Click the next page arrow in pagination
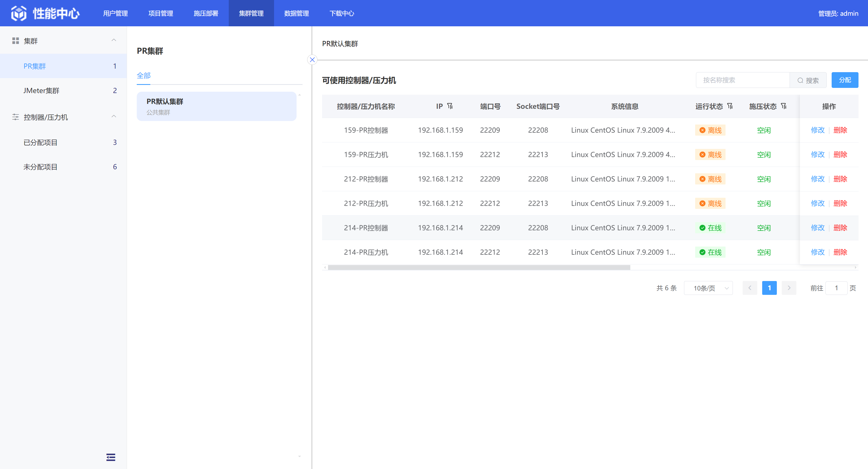The image size is (868, 469). click(x=789, y=288)
